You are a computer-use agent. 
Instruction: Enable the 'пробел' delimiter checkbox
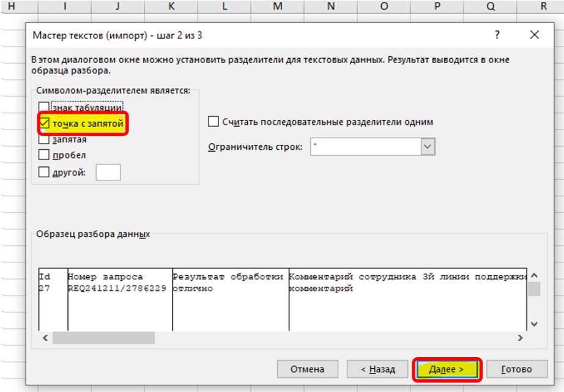coord(44,155)
